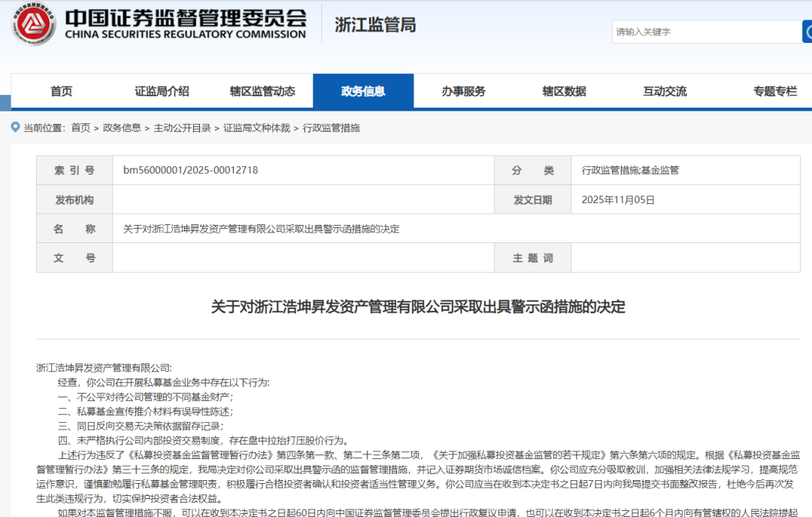Open the 互动交流 section
This screenshot has width=812, height=517.
coord(664,90)
